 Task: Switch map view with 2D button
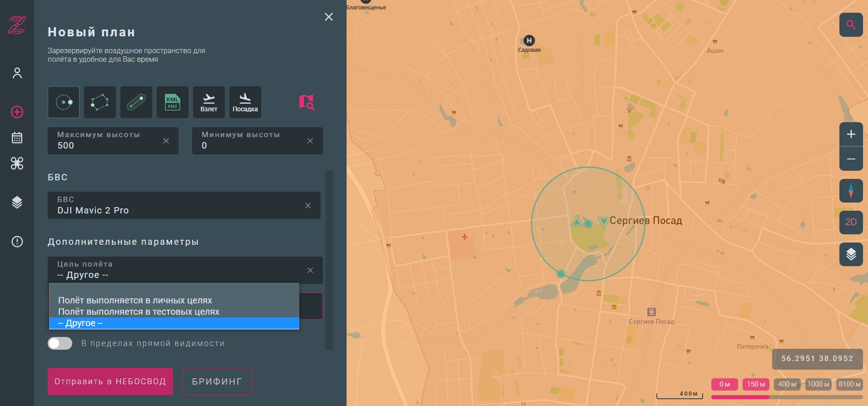coord(851,222)
